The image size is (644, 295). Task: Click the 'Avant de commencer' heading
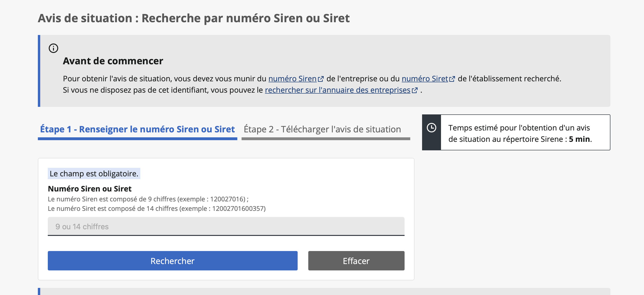tap(113, 61)
